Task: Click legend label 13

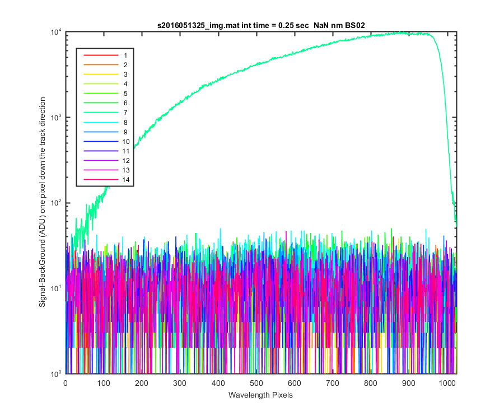Action: pyautogui.click(x=126, y=170)
